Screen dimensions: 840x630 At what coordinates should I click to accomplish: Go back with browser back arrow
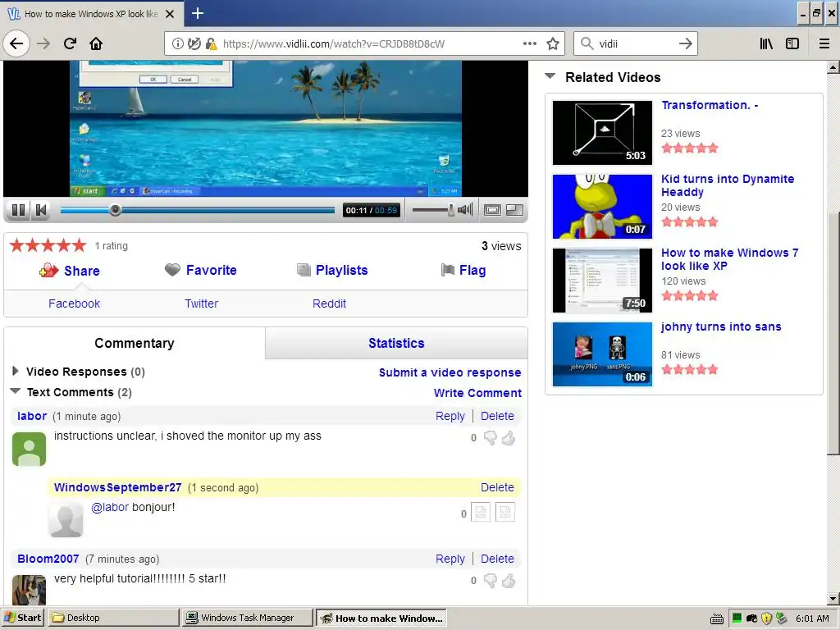16,43
